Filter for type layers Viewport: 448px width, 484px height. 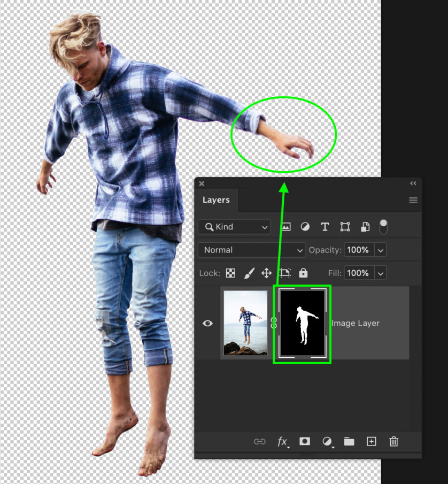tap(325, 226)
